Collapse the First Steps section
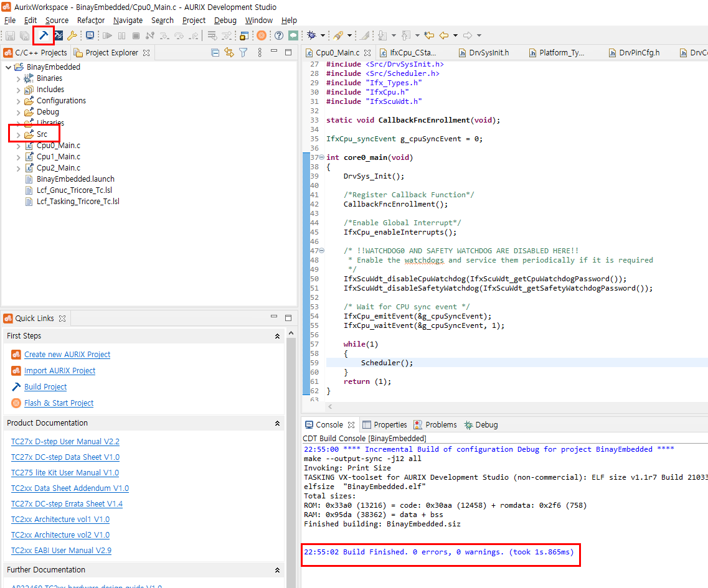The height and width of the screenshot is (588, 708). (x=277, y=336)
